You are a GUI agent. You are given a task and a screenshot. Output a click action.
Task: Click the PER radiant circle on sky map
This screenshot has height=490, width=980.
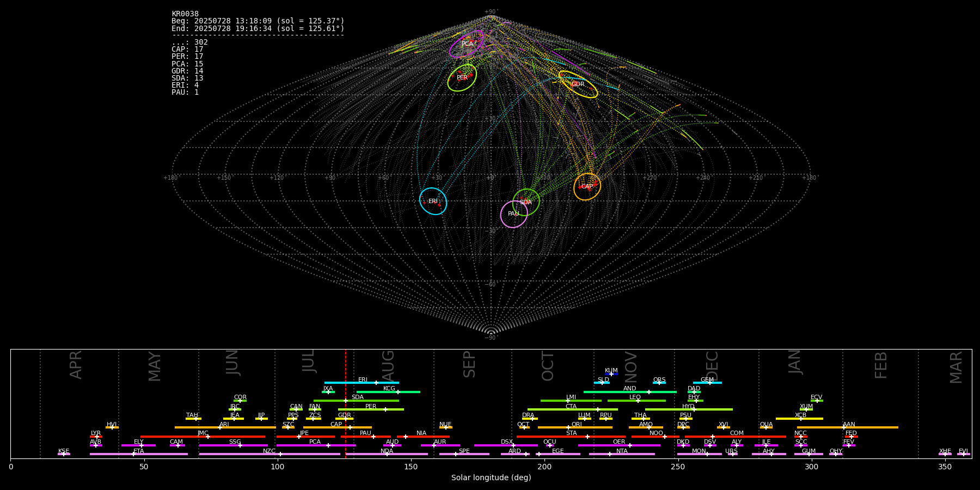(x=462, y=78)
